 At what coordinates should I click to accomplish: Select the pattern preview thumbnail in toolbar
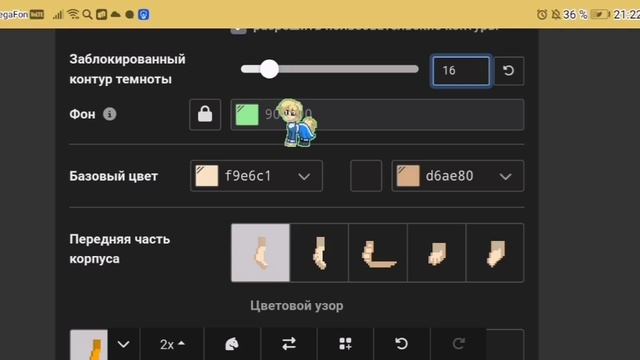(x=89, y=344)
